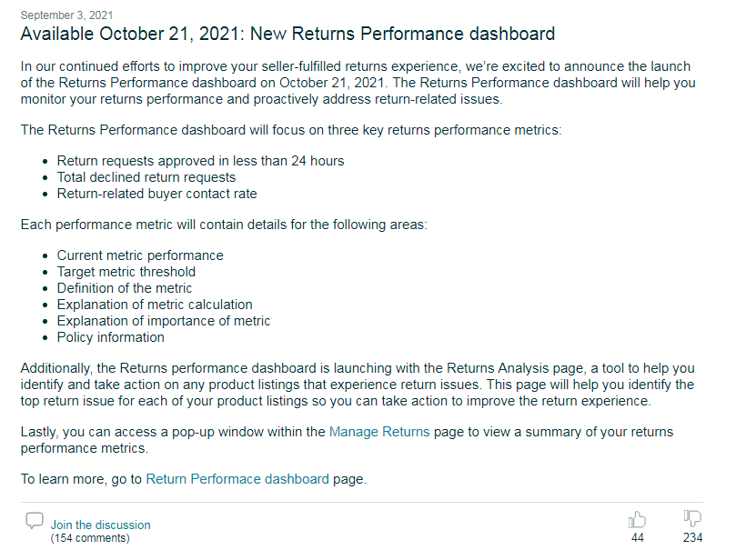Click the 154 comments count text

coord(90,538)
